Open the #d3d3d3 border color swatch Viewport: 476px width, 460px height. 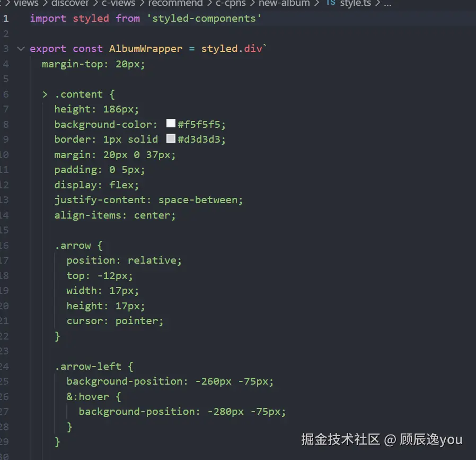[171, 139]
